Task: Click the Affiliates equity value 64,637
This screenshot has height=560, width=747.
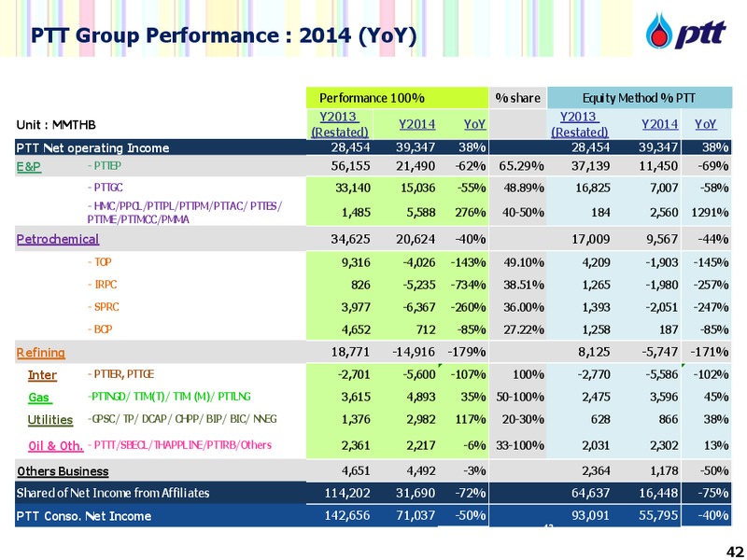Action: click(x=590, y=493)
